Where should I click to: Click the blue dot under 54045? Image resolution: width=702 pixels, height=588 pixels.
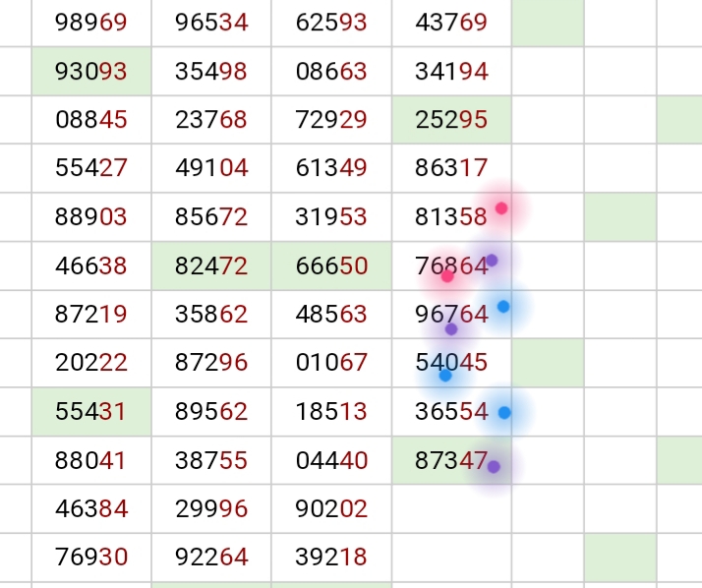(445, 376)
